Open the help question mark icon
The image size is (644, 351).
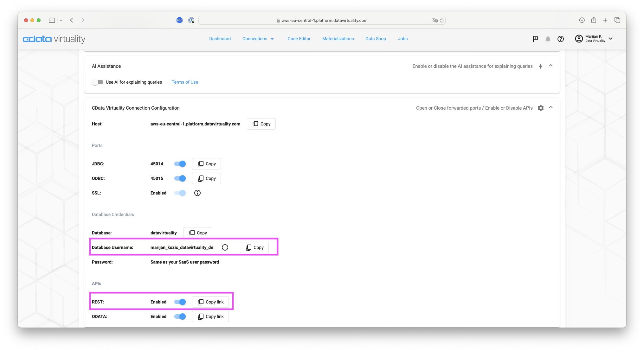point(560,39)
